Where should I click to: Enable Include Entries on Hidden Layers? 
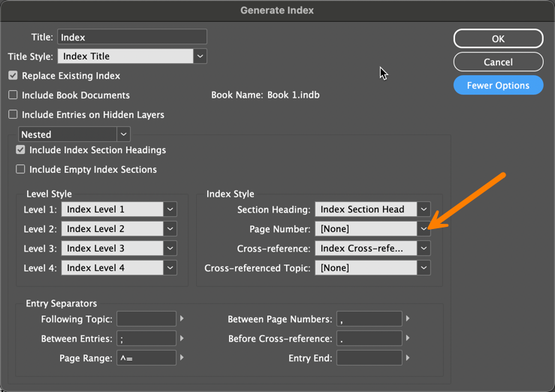coord(13,115)
